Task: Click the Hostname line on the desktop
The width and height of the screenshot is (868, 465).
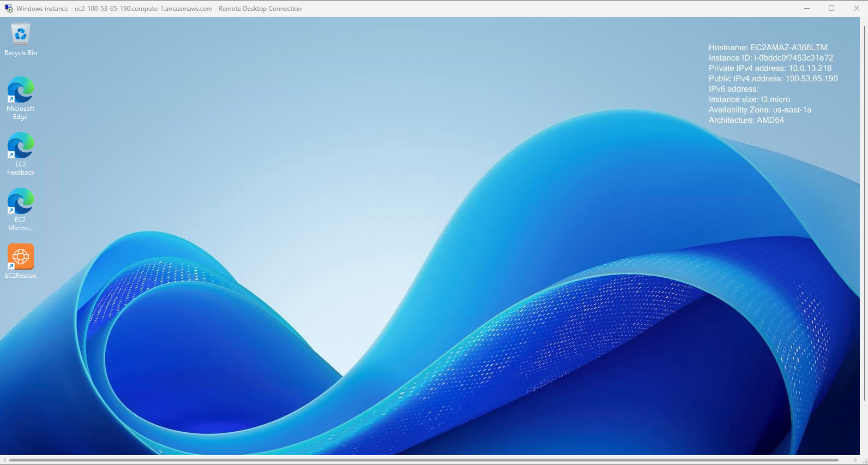Action: click(768, 47)
